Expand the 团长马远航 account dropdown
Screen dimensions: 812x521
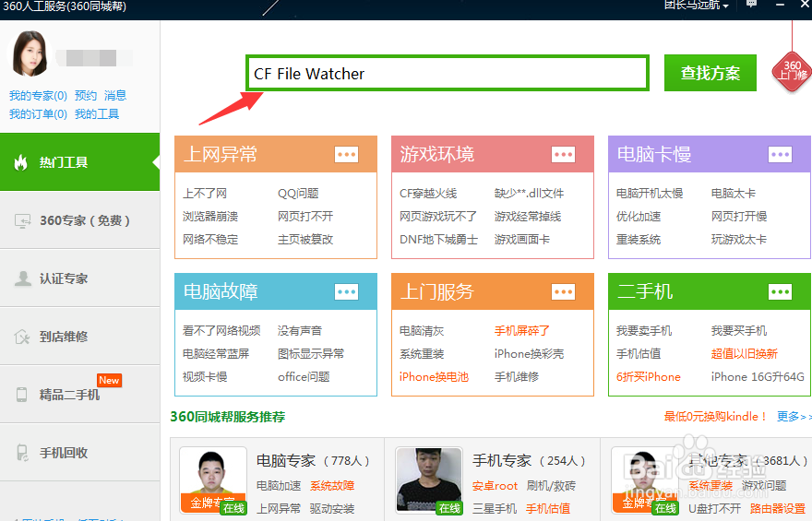point(697,6)
